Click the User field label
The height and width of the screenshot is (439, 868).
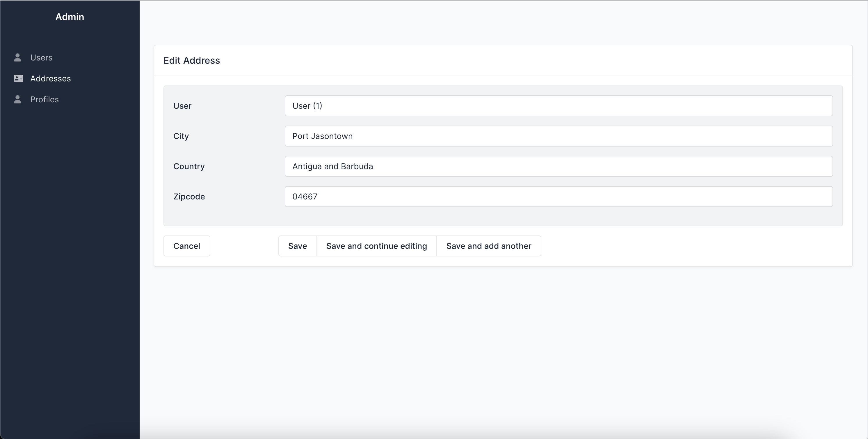coord(182,106)
